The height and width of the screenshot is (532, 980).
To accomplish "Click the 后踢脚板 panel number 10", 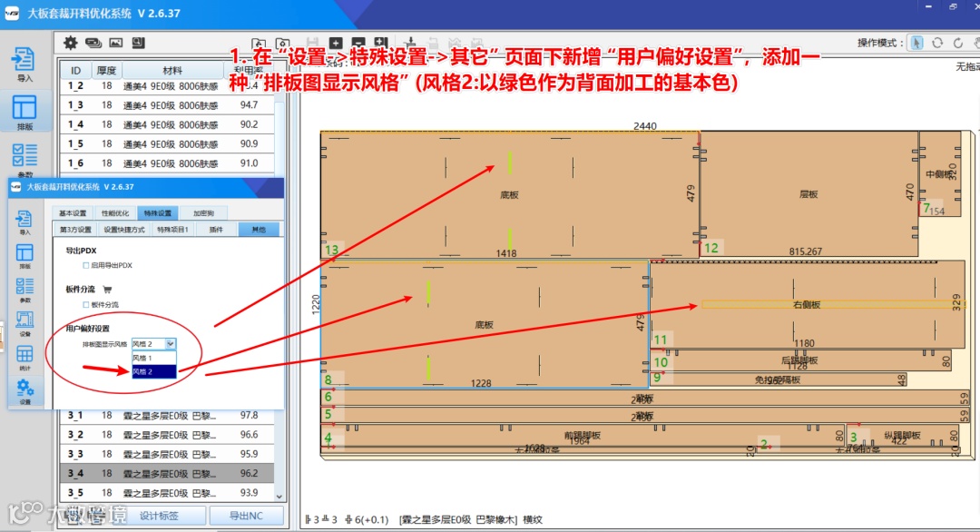I will pyautogui.click(x=800, y=360).
